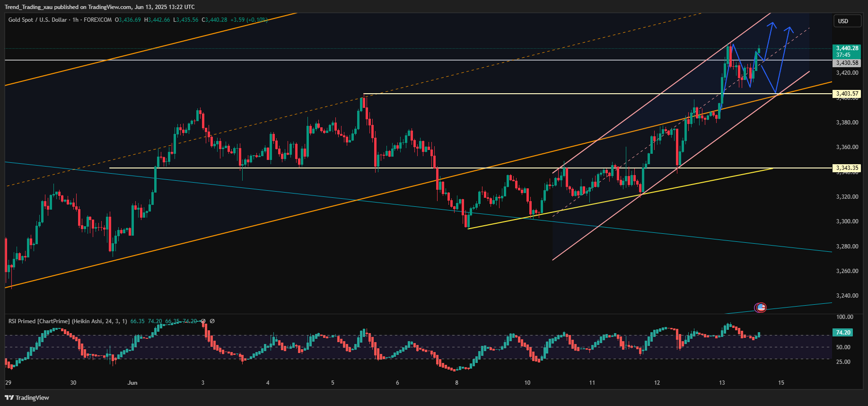Click the FOREXCOM exchange label
868x406 pixels.
pyautogui.click(x=98, y=20)
